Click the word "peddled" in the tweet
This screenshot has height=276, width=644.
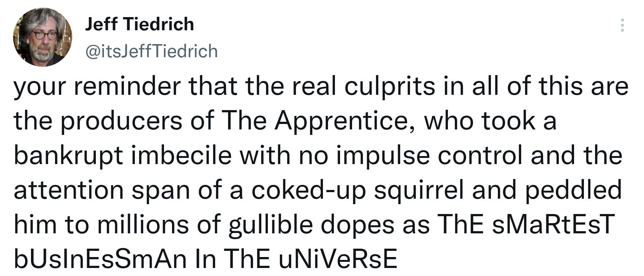coord(573,190)
